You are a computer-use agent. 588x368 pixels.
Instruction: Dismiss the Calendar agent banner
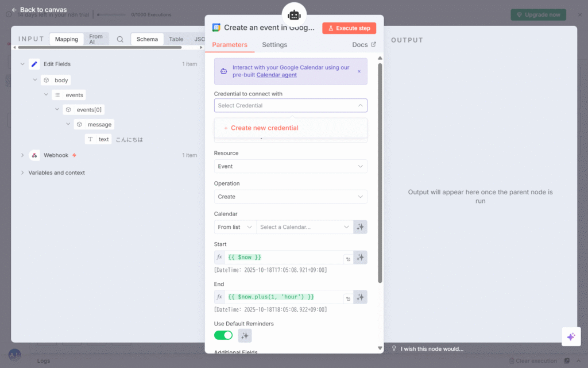[x=359, y=72]
